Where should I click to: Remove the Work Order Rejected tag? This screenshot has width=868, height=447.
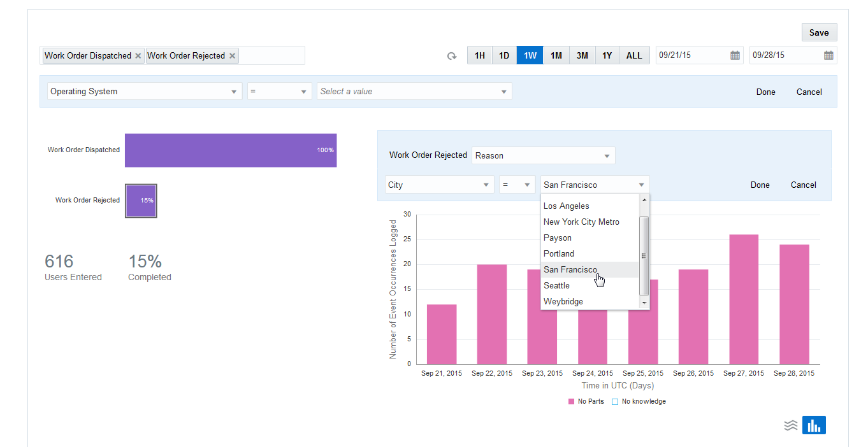tap(233, 56)
